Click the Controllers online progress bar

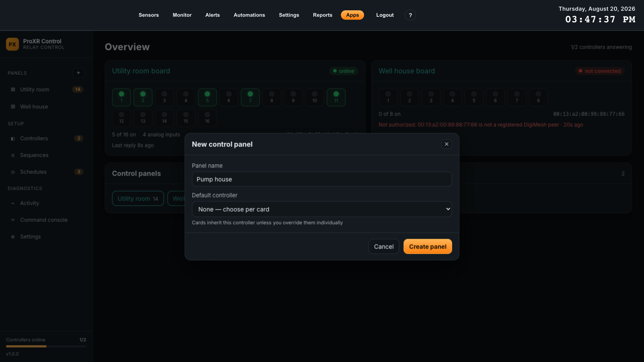(x=46, y=346)
